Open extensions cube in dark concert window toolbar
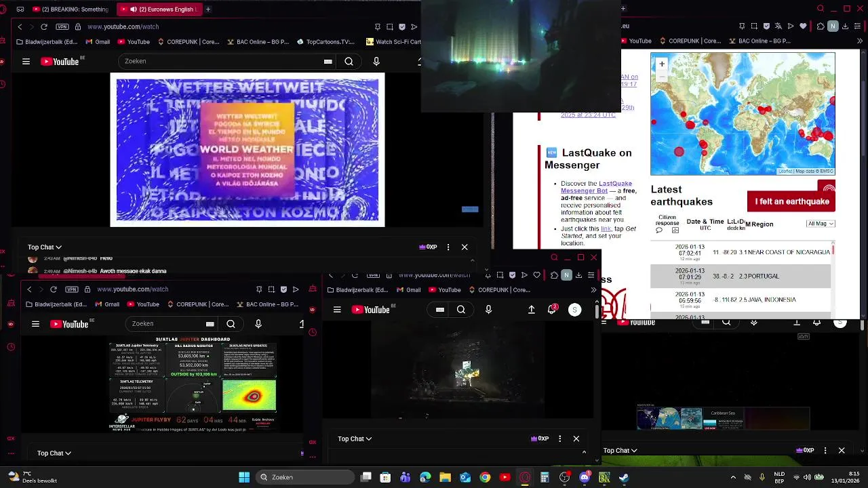This screenshot has width=868, height=488. click(554, 275)
